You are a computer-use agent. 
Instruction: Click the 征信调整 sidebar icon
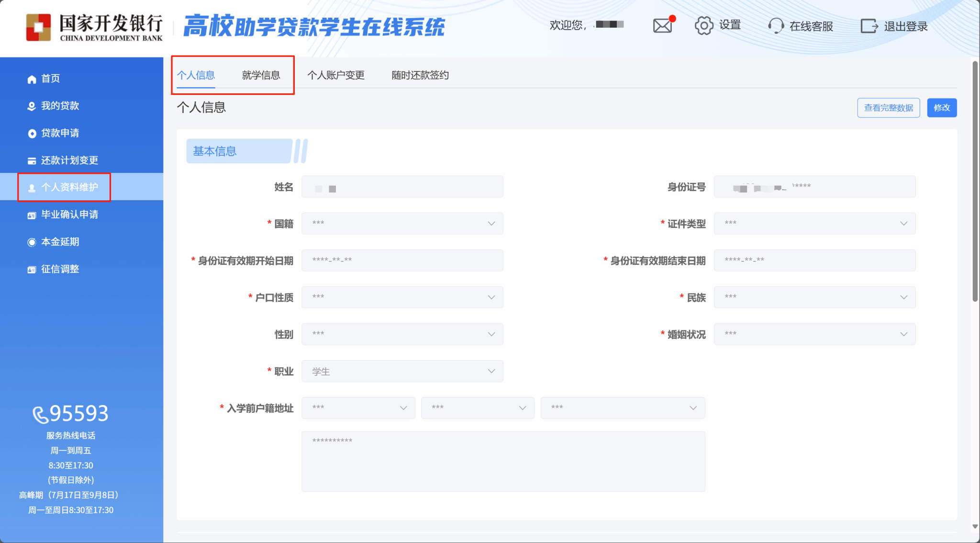click(x=32, y=270)
